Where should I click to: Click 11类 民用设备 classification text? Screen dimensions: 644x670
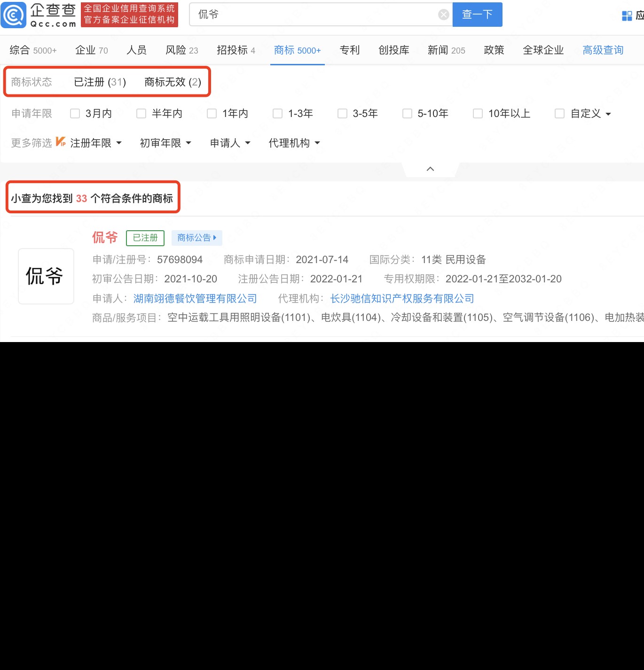pos(454,259)
